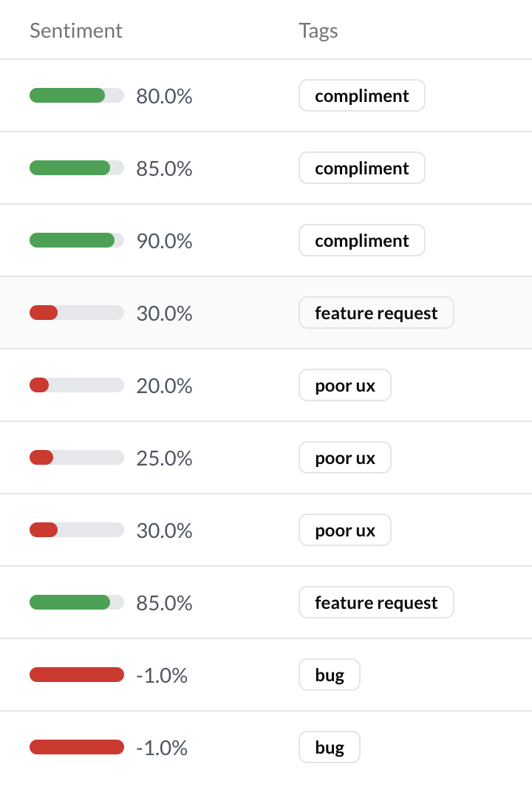Select the compliment tag in the 80.0% row
The width and height of the screenshot is (532, 798).
point(361,96)
